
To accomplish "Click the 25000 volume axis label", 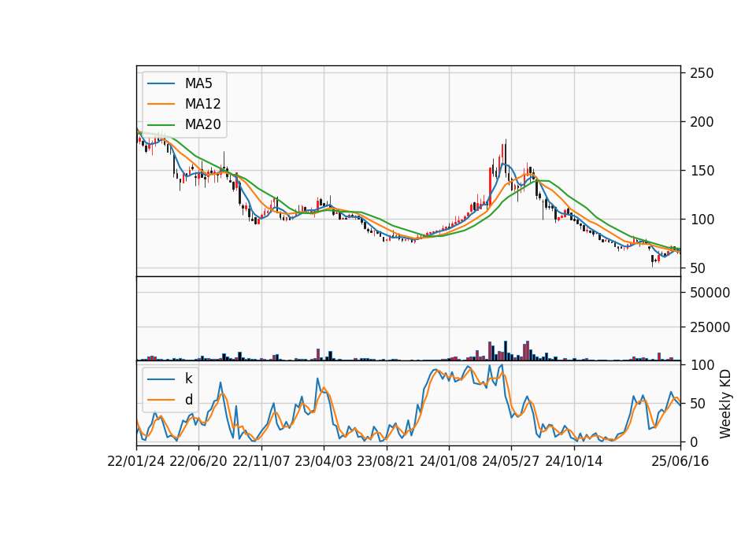I will [x=710, y=327].
